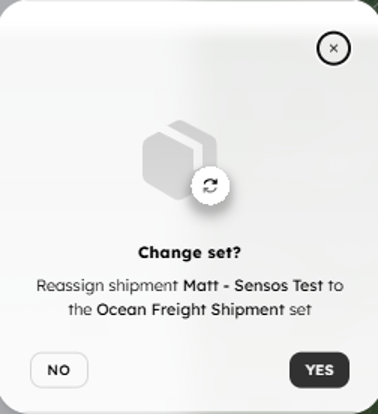Click the word 'Test' in shipment name
This screenshot has height=414, width=378.
(308, 286)
